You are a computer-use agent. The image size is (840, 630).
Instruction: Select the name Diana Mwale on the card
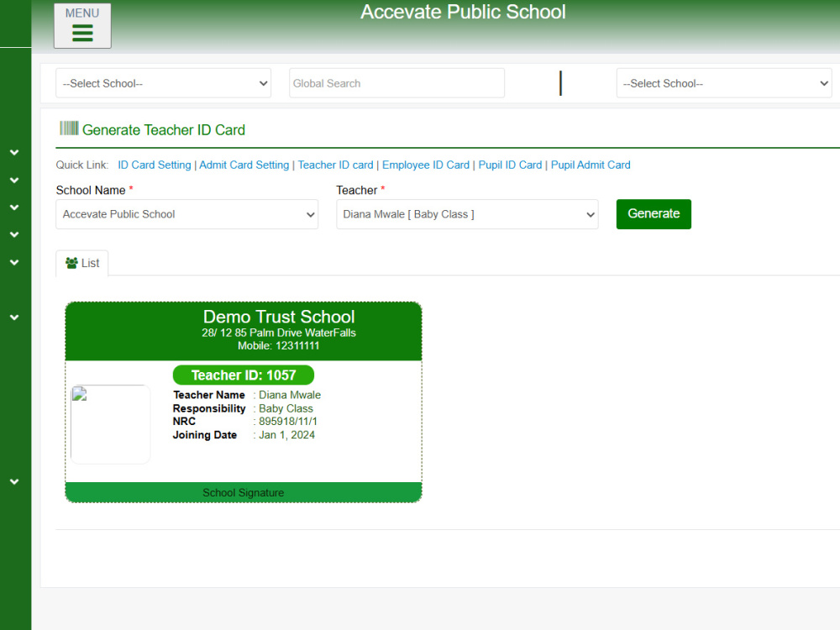point(290,395)
